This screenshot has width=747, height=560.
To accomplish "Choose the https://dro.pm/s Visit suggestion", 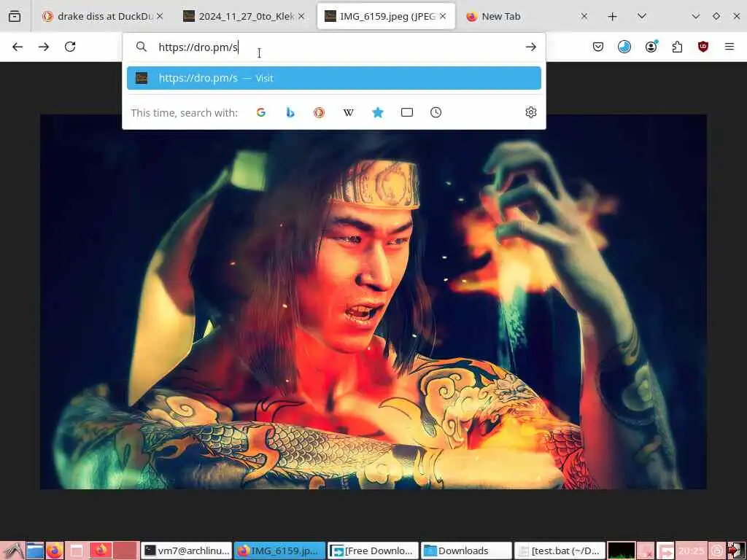I will point(334,78).
